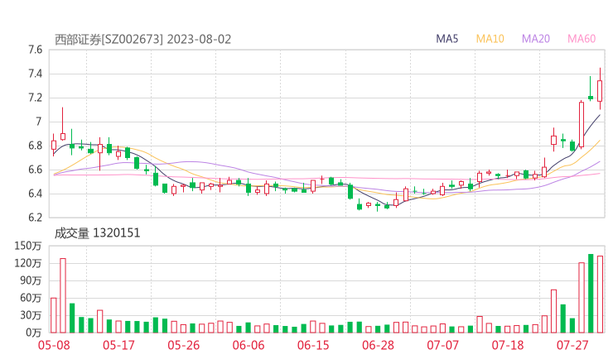The width and height of the screenshot is (613, 364).
Task: Click the 05-26 date label
Action: tap(183, 345)
